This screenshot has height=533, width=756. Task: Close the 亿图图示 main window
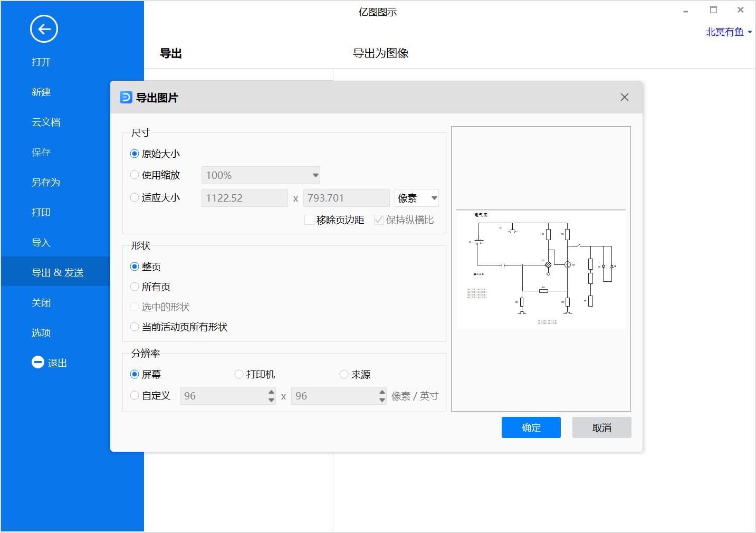click(x=741, y=10)
